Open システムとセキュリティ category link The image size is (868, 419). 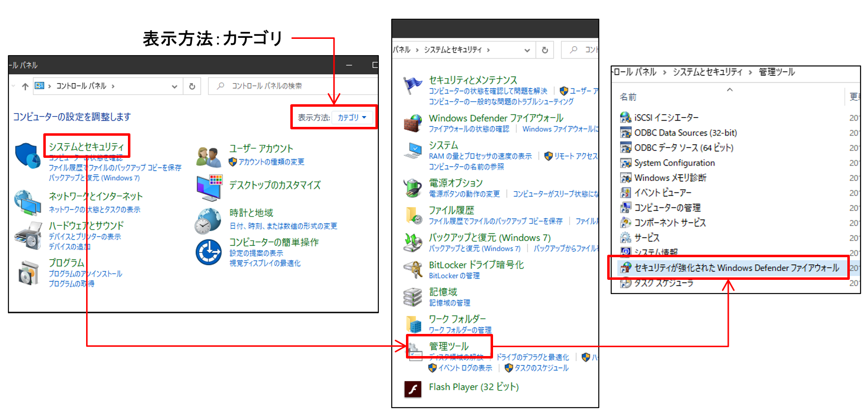[x=86, y=147]
